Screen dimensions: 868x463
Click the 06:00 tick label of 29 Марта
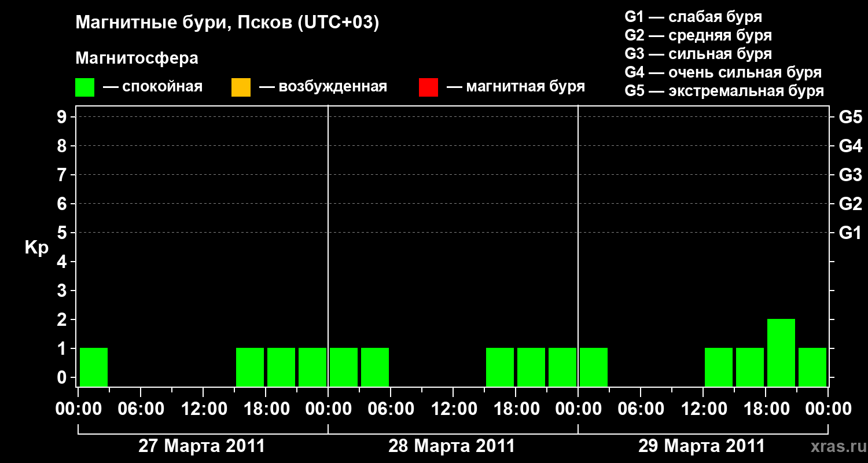tap(641, 409)
